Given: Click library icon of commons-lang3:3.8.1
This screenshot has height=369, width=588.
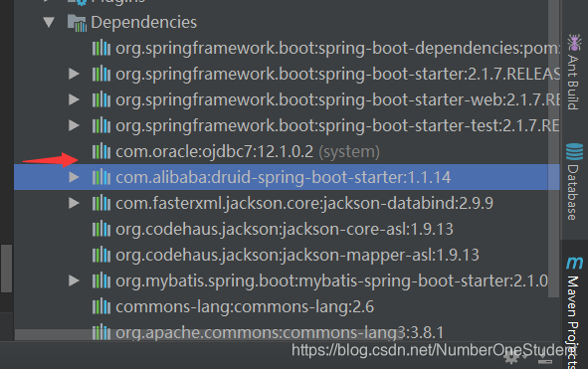Looking at the screenshot, I should coord(101,332).
